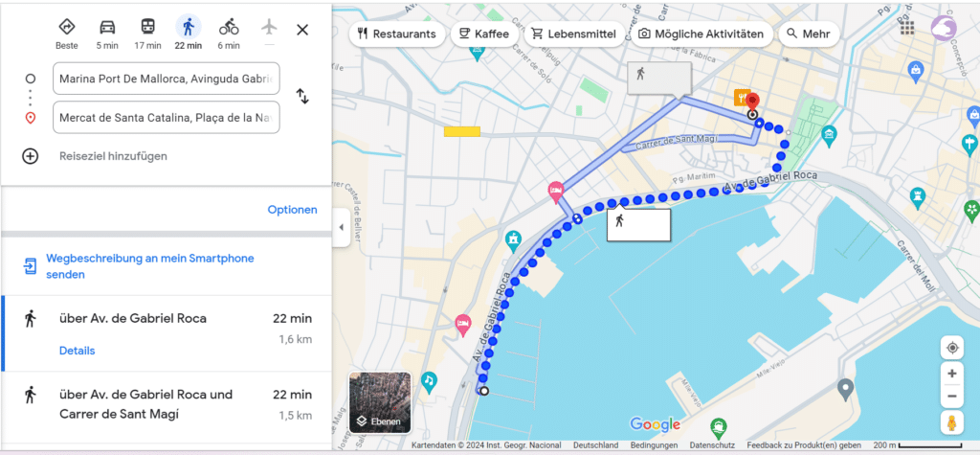Click the Mögliche Aktivitäten chip
This screenshot has width=980, height=455.
point(702,34)
